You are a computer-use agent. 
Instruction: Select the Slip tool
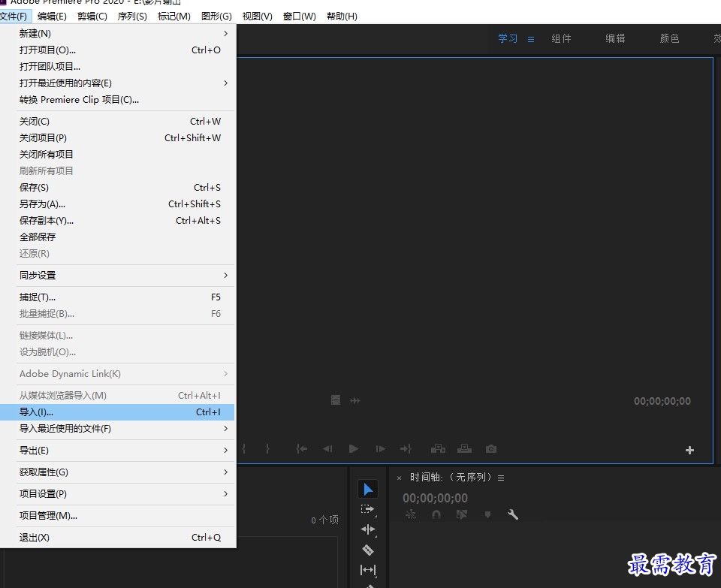367,570
